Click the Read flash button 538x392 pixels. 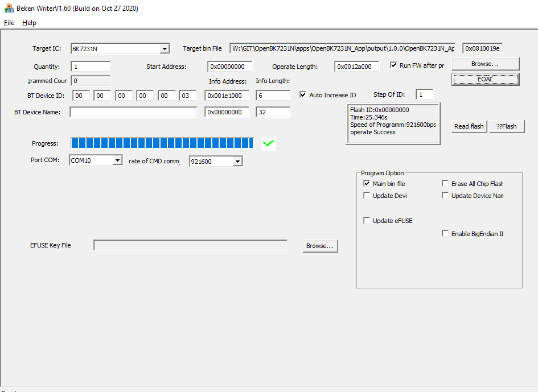point(469,126)
